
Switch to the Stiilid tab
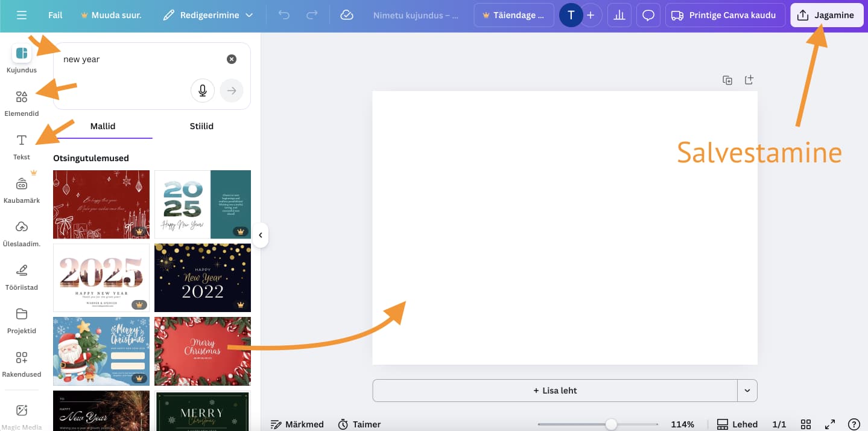(201, 126)
